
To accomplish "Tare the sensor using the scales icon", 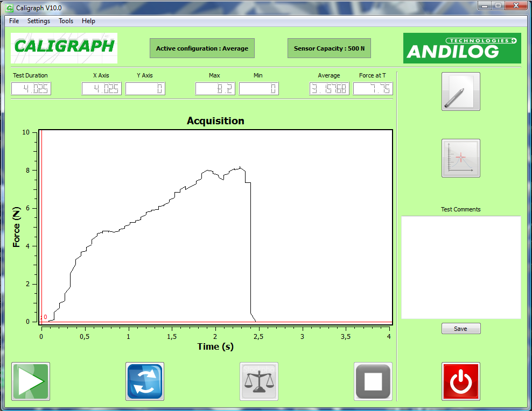I will pyautogui.click(x=259, y=381).
